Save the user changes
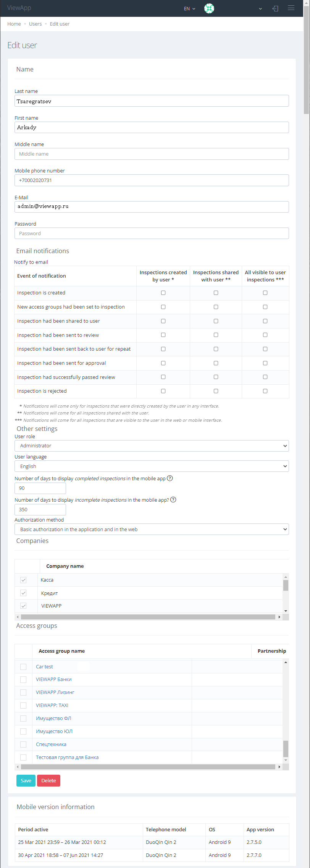Screen dimensions: 310x868 click(x=26, y=780)
